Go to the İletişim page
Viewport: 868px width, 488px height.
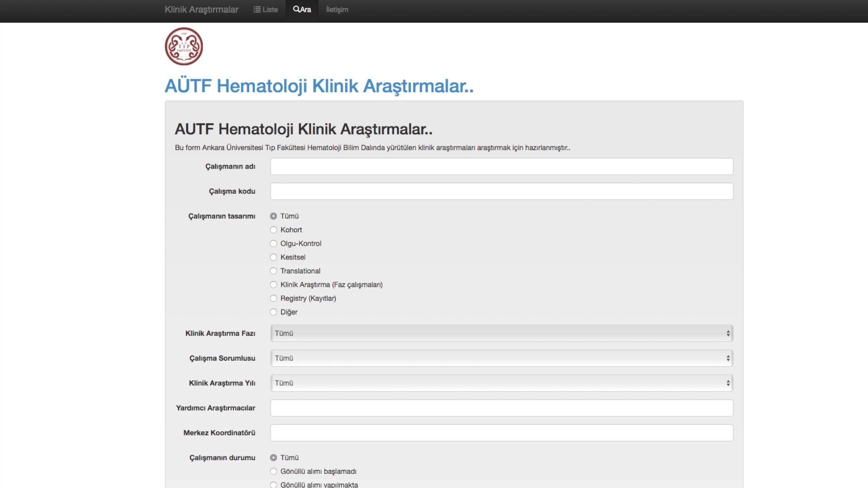pyautogui.click(x=337, y=9)
